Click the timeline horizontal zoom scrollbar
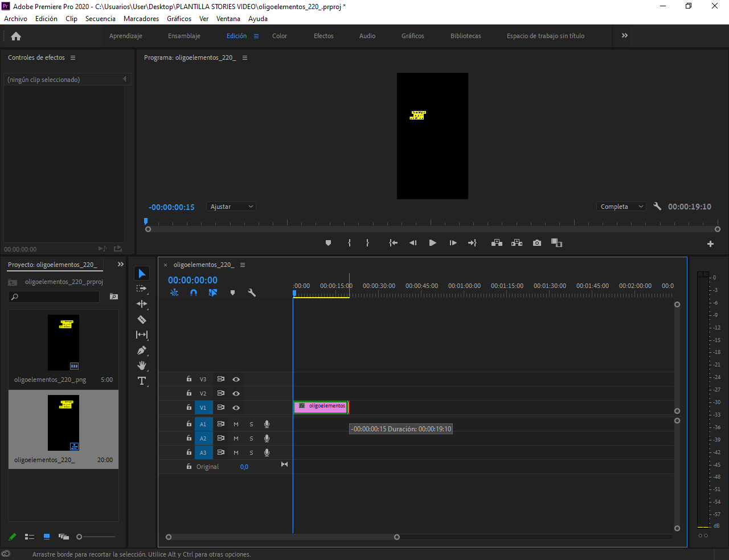 [282, 537]
